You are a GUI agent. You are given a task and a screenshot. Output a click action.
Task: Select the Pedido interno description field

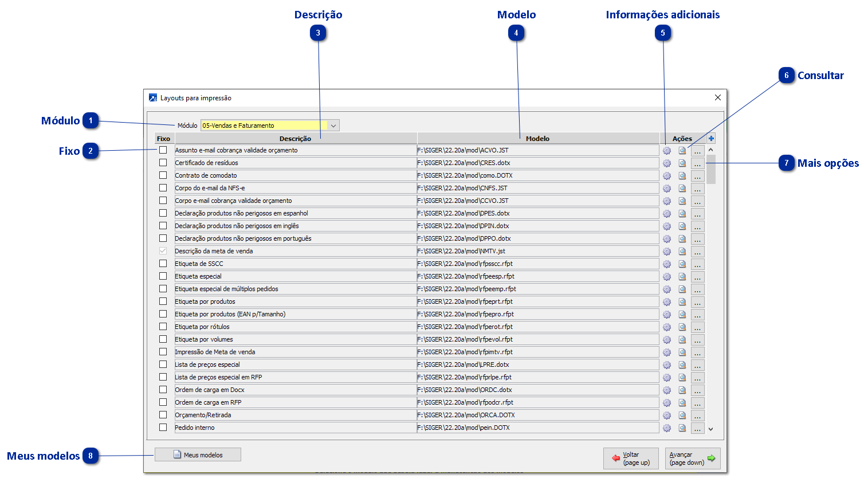point(296,428)
